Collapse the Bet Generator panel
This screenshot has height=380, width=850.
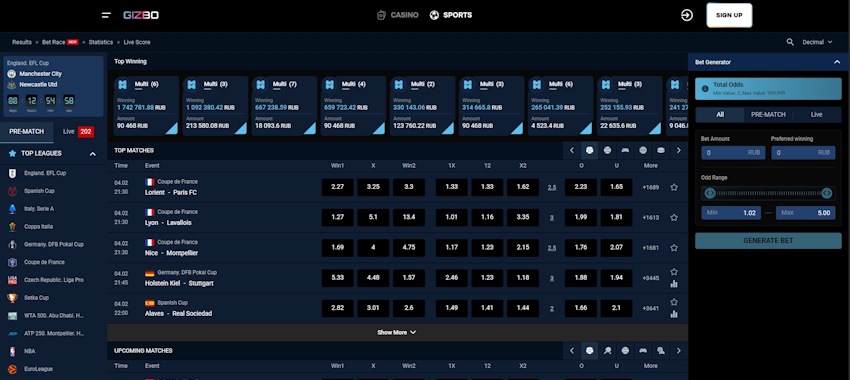pyautogui.click(x=836, y=62)
